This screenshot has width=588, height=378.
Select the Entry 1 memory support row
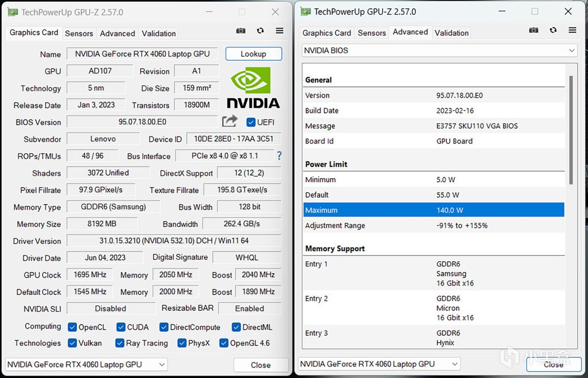point(434,274)
